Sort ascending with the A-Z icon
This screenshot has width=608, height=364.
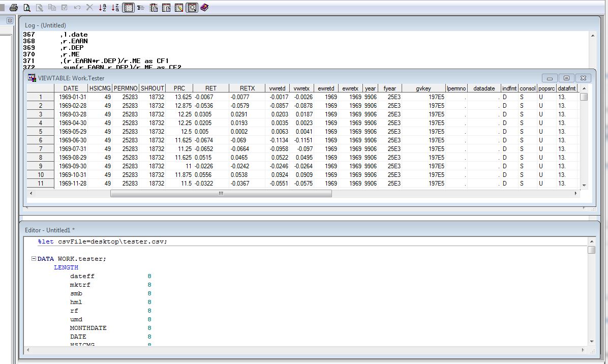(102, 7)
